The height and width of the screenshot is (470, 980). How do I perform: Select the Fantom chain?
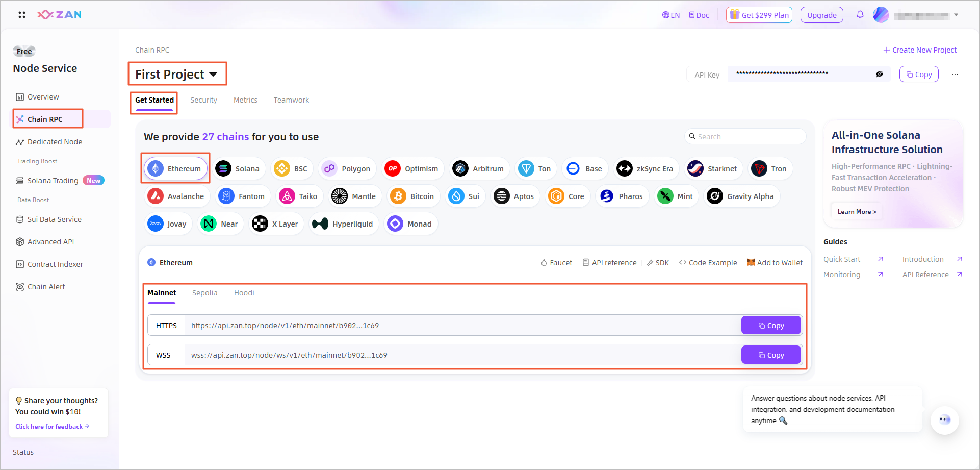point(242,196)
